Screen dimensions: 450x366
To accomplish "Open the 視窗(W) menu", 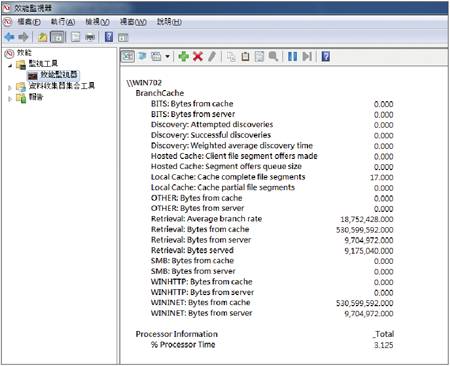I will coord(133,22).
